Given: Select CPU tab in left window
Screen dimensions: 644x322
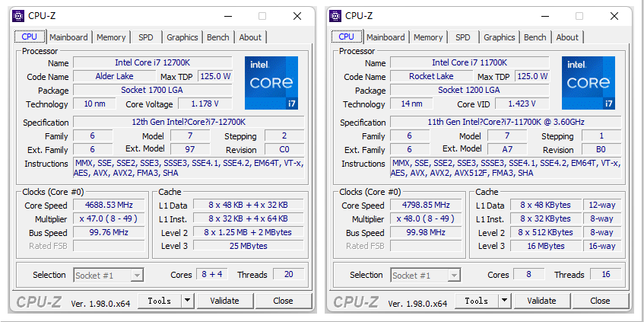Looking at the screenshot, I should (x=30, y=37).
